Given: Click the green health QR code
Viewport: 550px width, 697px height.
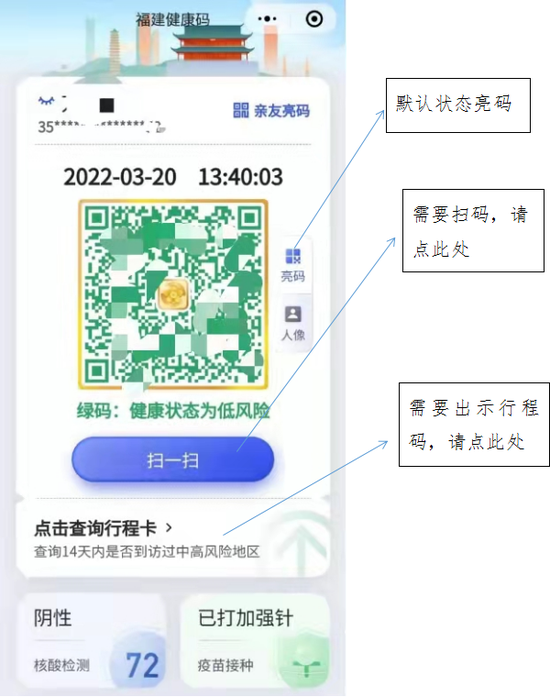Looking at the screenshot, I should tap(173, 295).
